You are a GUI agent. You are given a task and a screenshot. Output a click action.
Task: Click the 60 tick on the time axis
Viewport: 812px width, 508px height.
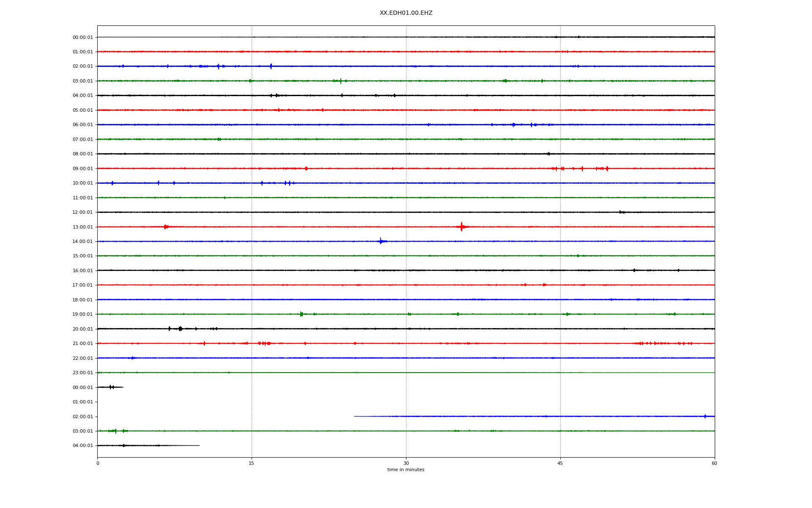pos(714,463)
